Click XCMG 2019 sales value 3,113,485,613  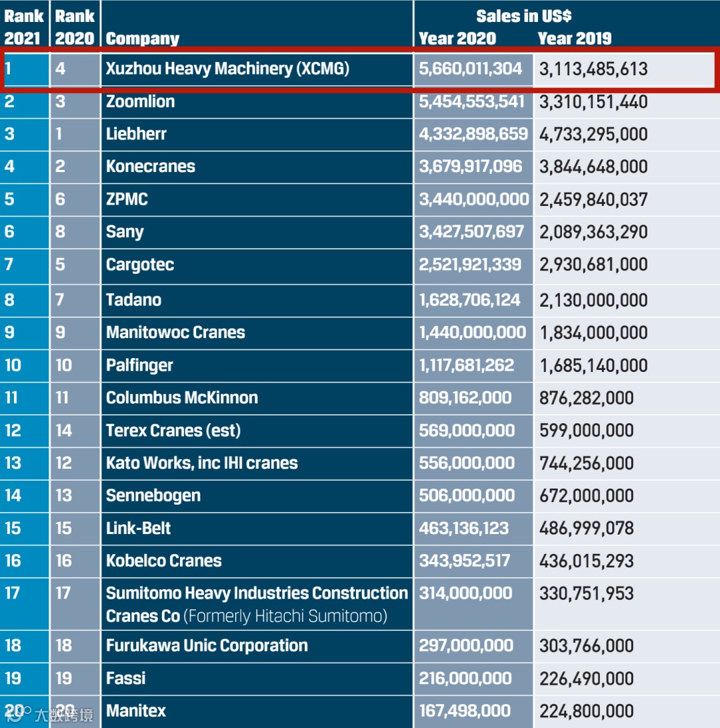pos(593,69)
